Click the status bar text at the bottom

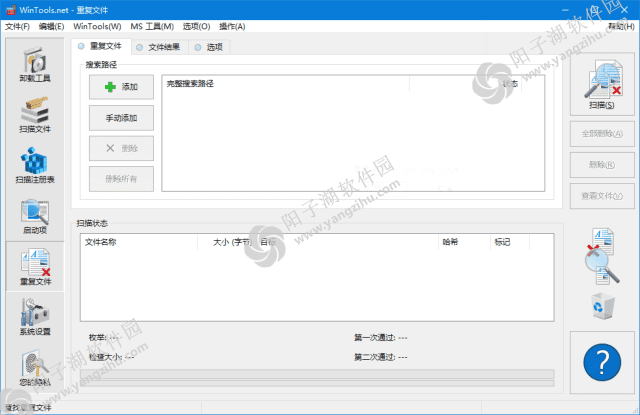click(29, 407)
